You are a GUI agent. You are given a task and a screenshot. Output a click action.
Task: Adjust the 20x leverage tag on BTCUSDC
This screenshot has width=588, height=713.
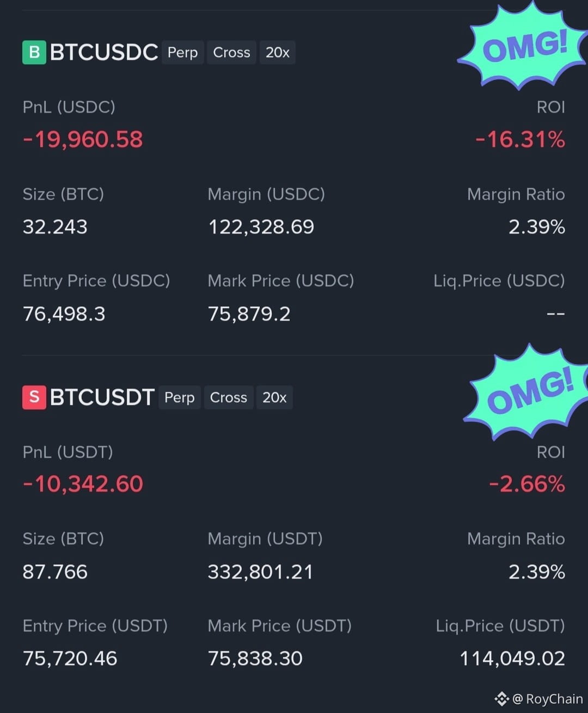coord(277,52)
